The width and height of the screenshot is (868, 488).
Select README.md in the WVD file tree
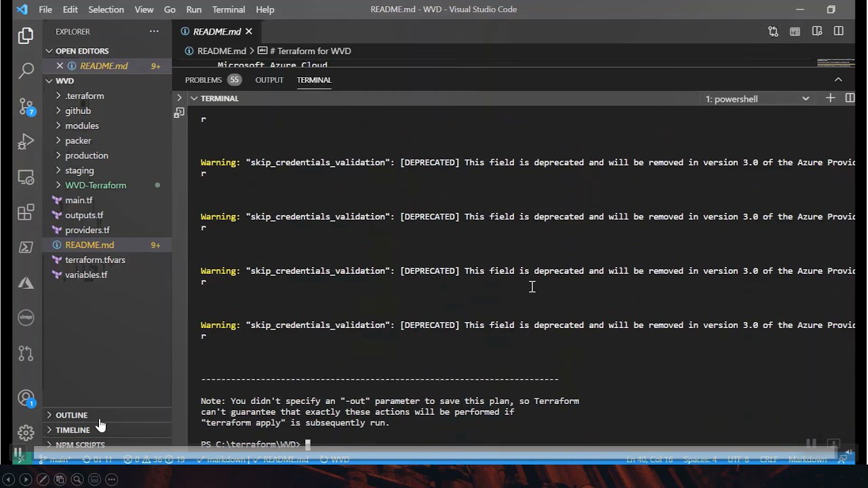click(x=90, y=245)
